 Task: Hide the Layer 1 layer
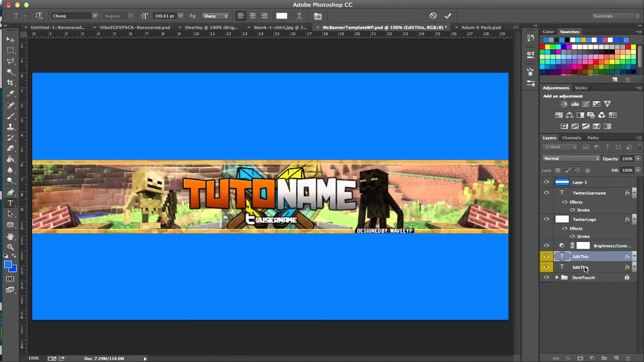(x=546, y=182)
